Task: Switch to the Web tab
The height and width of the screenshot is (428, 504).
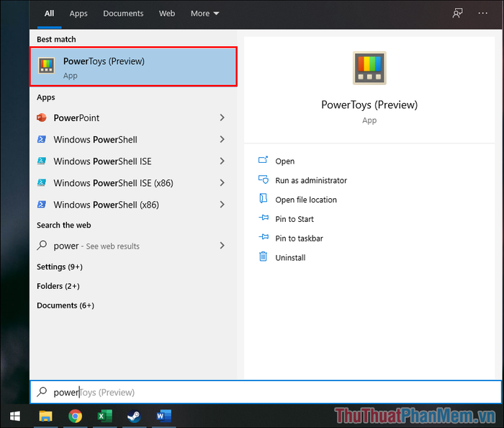Action: (x=167, y=14)
